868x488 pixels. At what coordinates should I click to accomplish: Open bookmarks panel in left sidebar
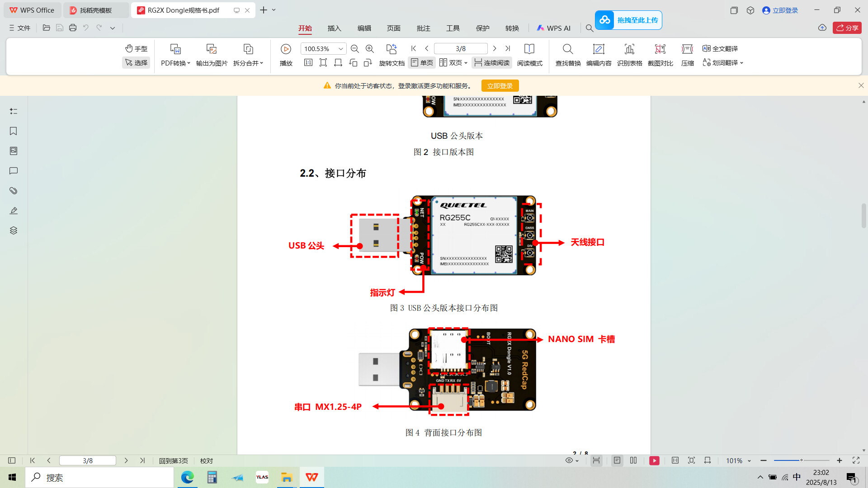click(14, 131)
